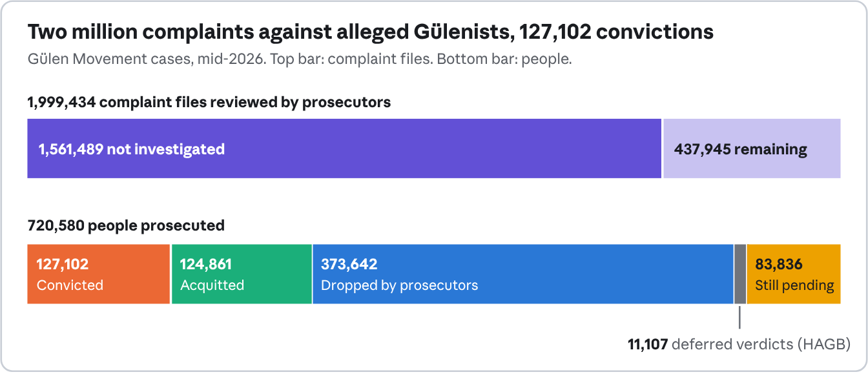Select the 1,561,489 not investigated label

tap(132, 150)
